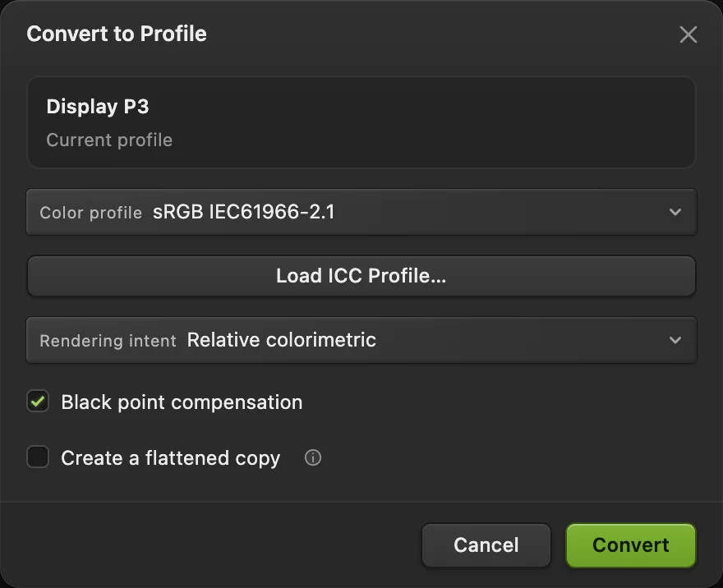Click the info icon beside flattened copy
This screenshot has width=723, height=588.
(x=313, y=457)
